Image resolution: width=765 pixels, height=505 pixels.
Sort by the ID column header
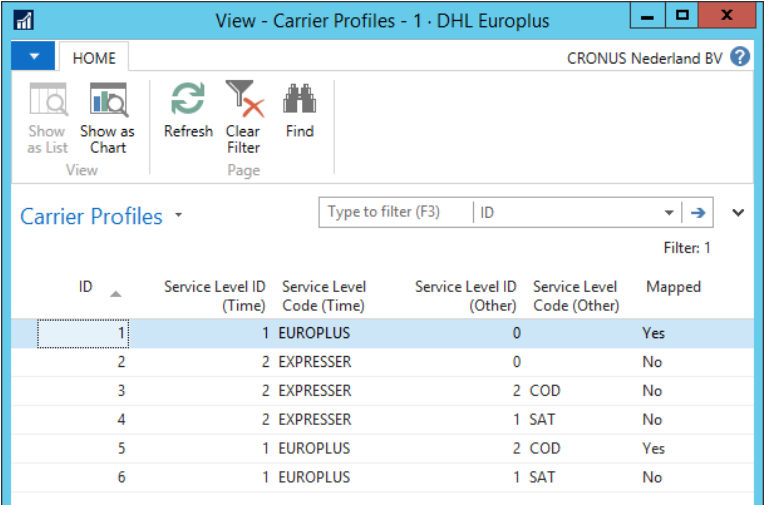click(86, 287)
